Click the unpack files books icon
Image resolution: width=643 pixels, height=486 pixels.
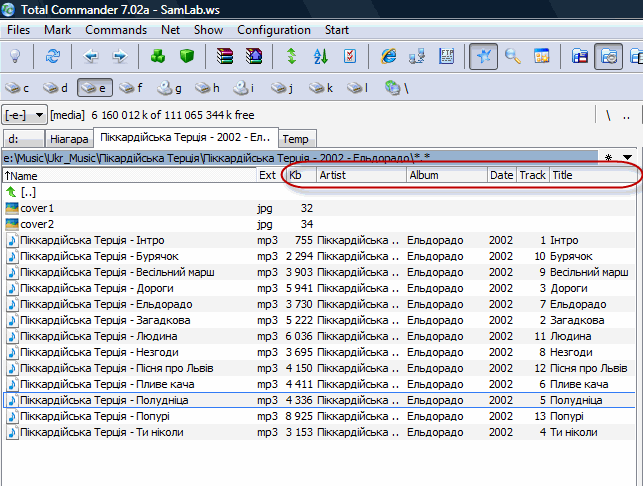pos(254,56)
